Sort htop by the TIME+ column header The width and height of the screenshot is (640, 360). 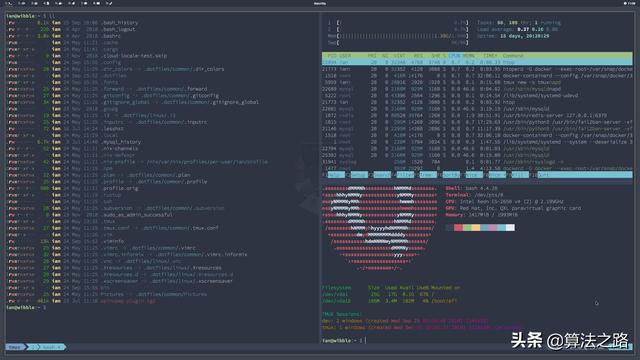tap(490, 56)
